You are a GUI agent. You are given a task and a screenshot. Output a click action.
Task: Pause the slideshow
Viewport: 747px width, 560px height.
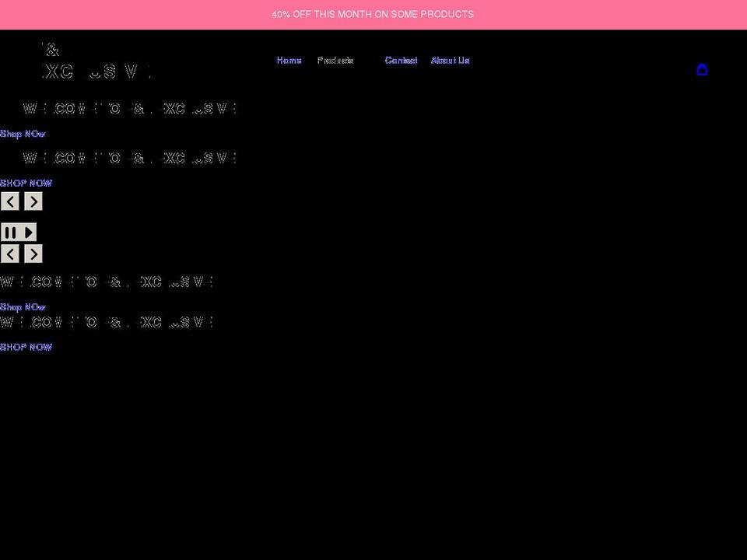click(x=10, y=233)
